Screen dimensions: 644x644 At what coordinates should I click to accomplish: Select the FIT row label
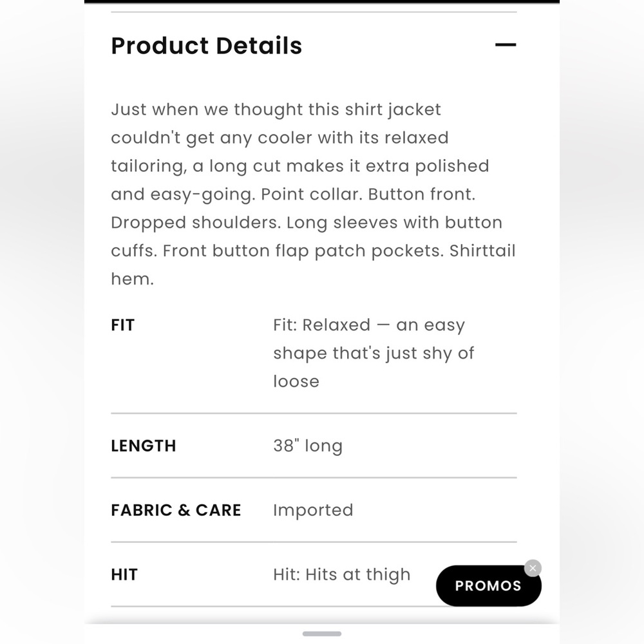pos(122,325)
